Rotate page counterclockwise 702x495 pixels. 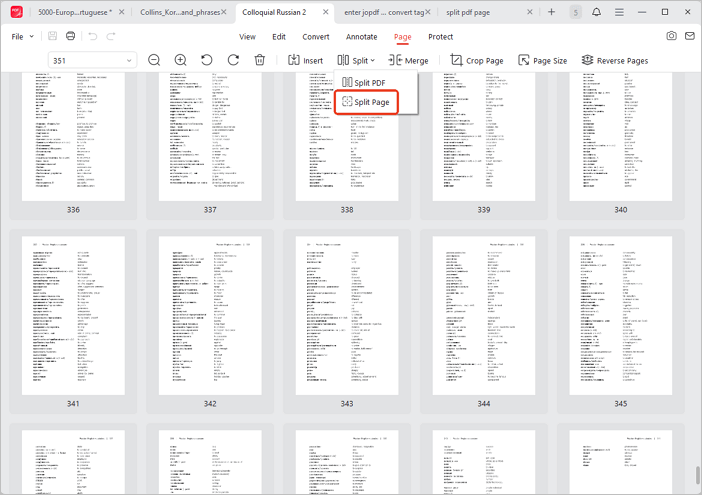[206, 60]
